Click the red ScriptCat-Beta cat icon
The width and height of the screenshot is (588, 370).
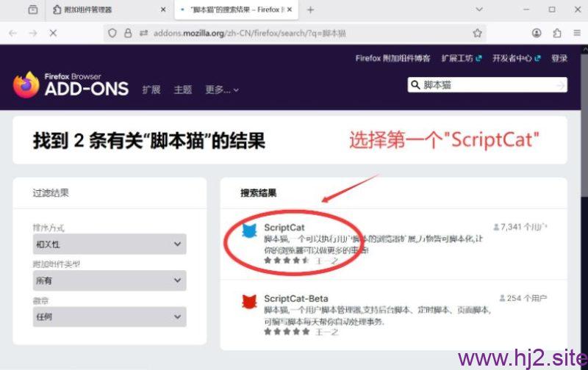coord(249,302)
